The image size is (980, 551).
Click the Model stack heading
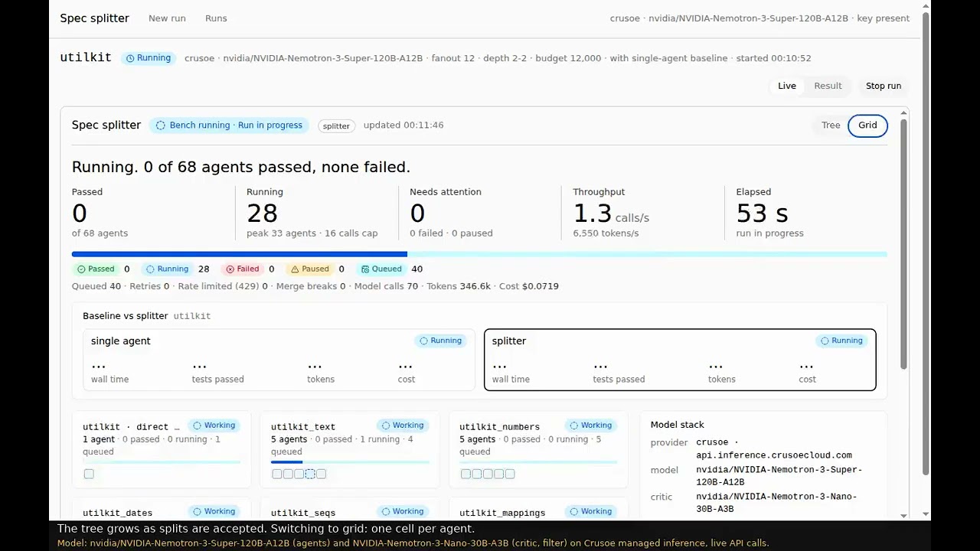pos(678,425)
